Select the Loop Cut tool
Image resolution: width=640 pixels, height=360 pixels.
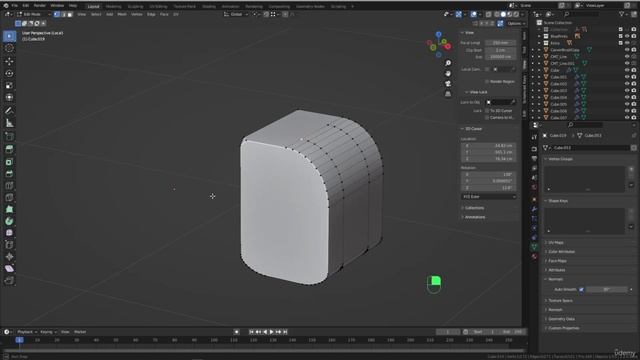(9, 186)
